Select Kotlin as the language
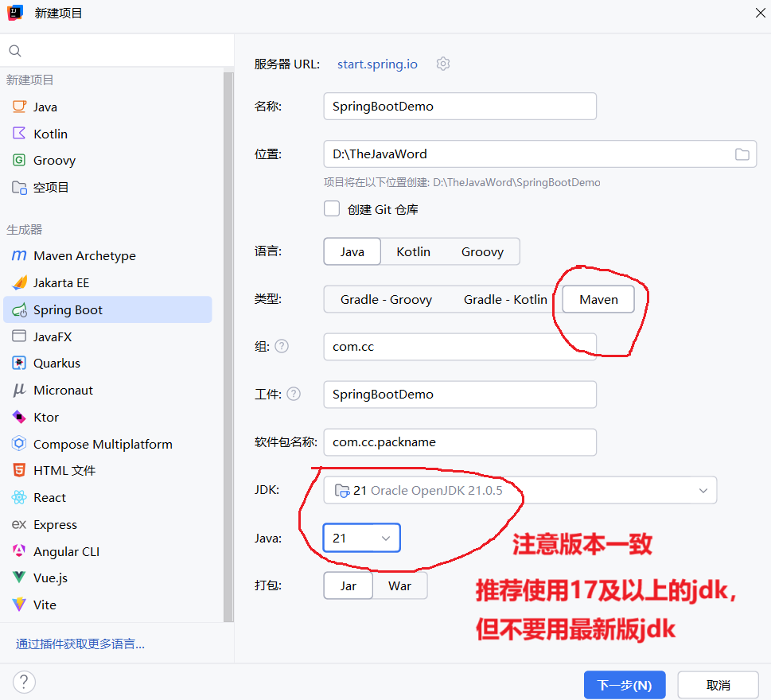771x700 pixels. click(x=414, y=251)
